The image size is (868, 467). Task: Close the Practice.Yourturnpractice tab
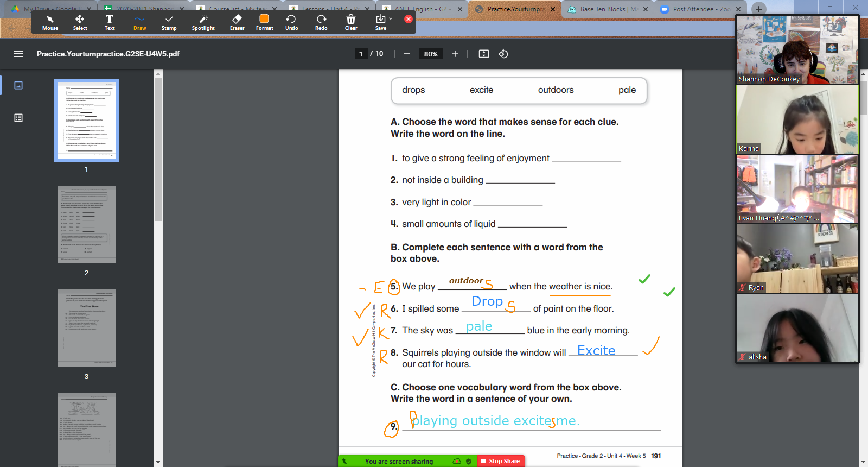tap(552, 9)
